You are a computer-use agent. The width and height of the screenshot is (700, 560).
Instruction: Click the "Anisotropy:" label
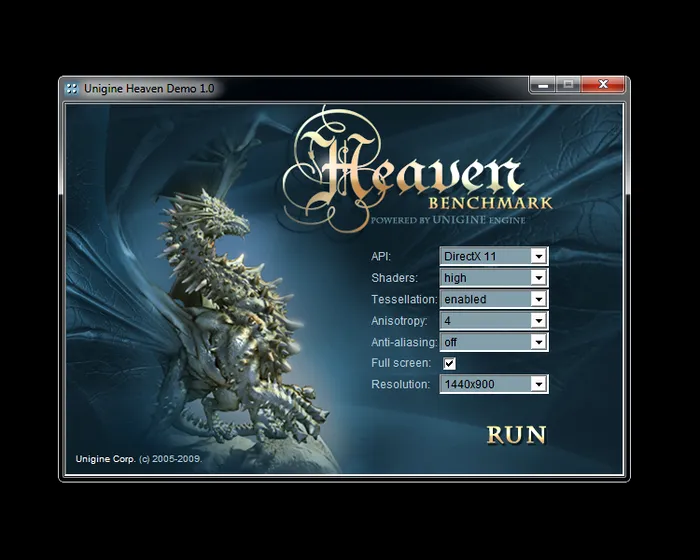tap(399, 321)
